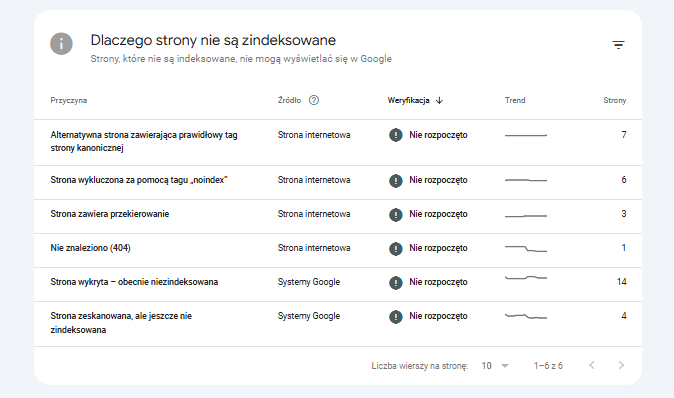Toggle sort arrow beside Weryfikacja header

439,101
